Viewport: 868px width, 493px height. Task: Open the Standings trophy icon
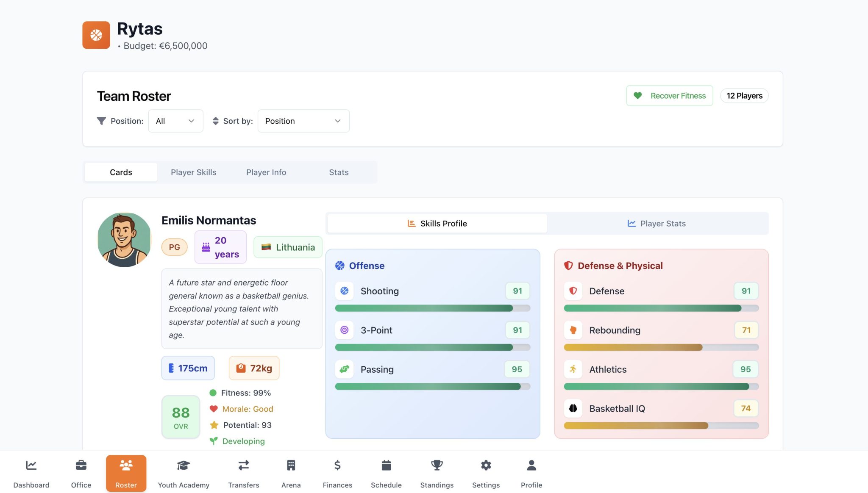[437, 465]
